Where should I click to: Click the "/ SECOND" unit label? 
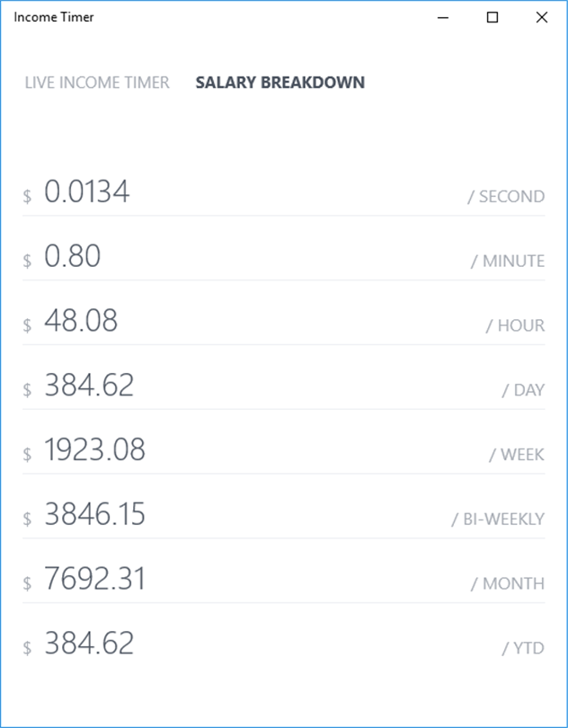[506, 197]
